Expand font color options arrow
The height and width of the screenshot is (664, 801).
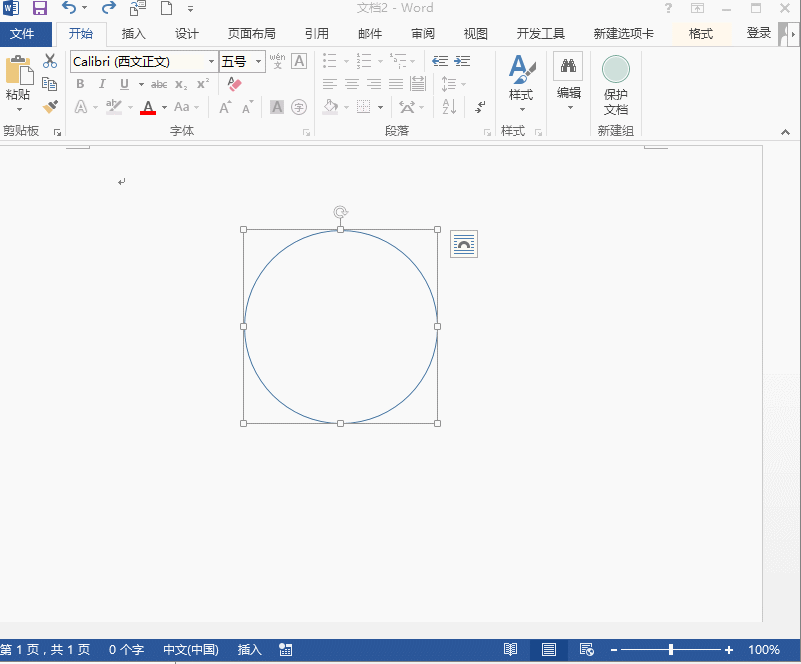[164, 107]
